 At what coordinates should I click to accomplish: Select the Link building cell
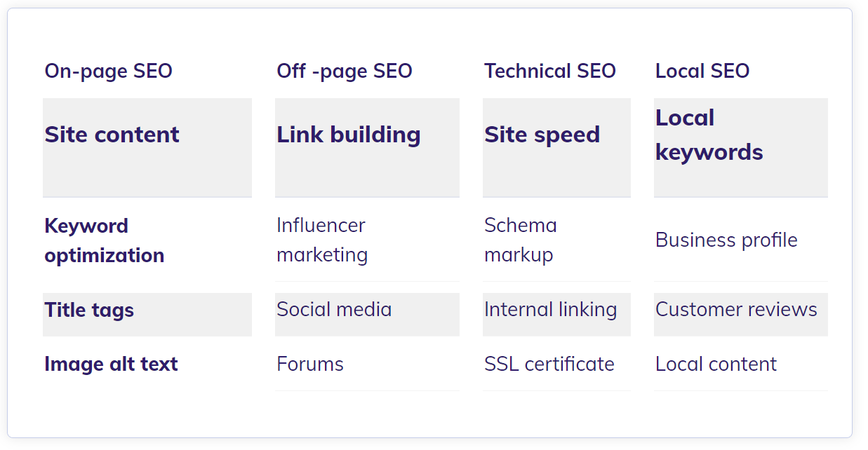pos(367,148)
